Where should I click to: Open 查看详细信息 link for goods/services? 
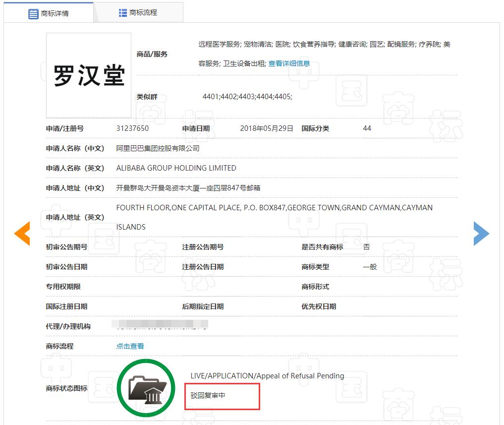click(x=289, y=63)
